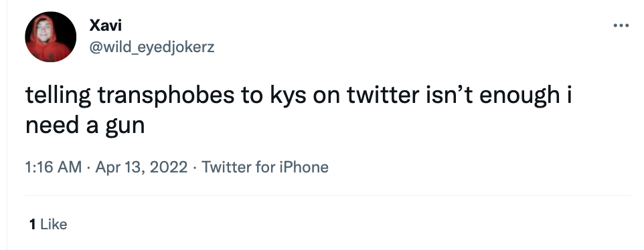Click the first line of tweet text
Image resolution: width=644 pixels, height=250 pixels.
pos(299,95)
